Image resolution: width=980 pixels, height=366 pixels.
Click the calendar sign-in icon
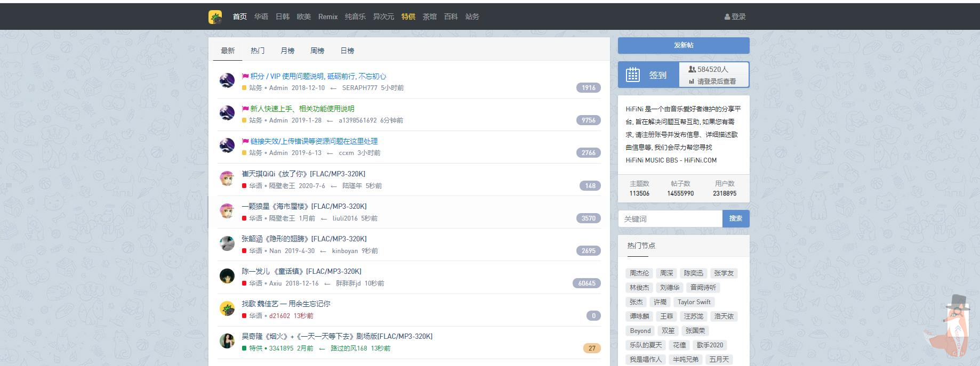click(x=632, y=75)
